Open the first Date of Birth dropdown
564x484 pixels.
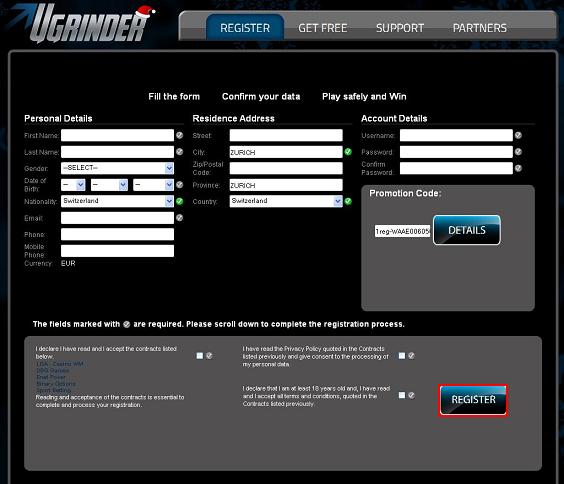point(73,185)
